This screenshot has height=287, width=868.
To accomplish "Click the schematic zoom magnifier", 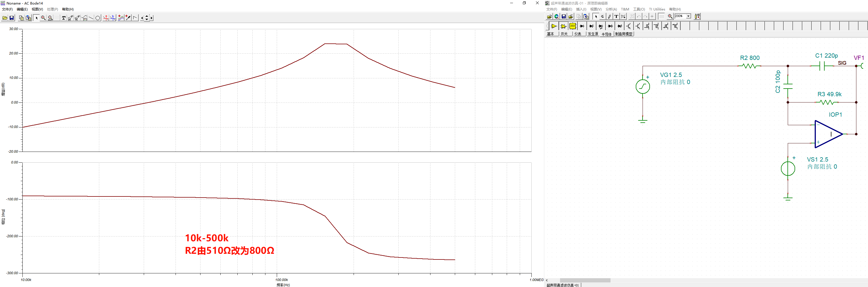I will point(670,16).
